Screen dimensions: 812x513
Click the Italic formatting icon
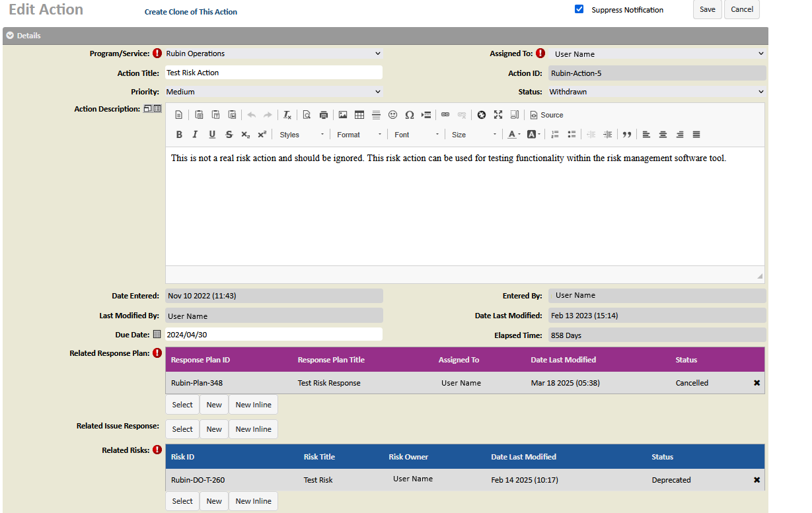[195, 135]
